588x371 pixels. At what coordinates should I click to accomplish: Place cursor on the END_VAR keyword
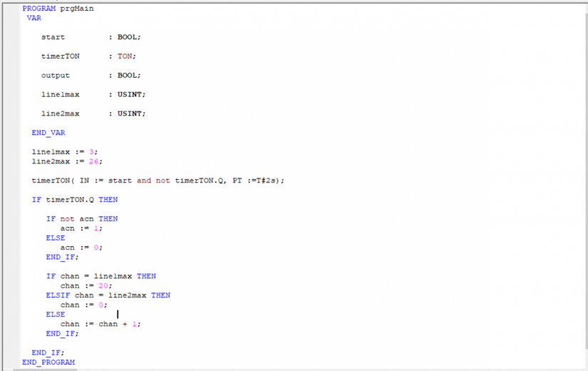48,133
